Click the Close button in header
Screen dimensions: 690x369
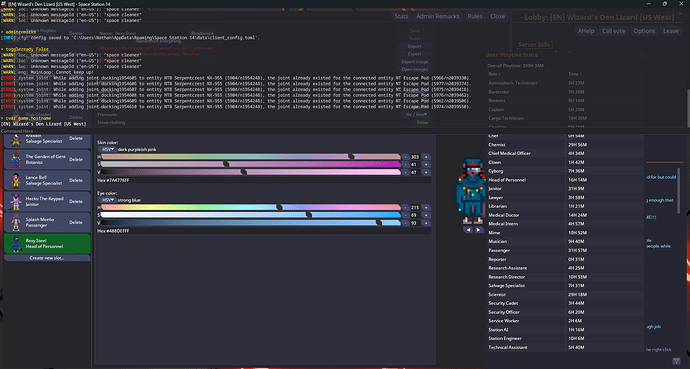[498, 16]
